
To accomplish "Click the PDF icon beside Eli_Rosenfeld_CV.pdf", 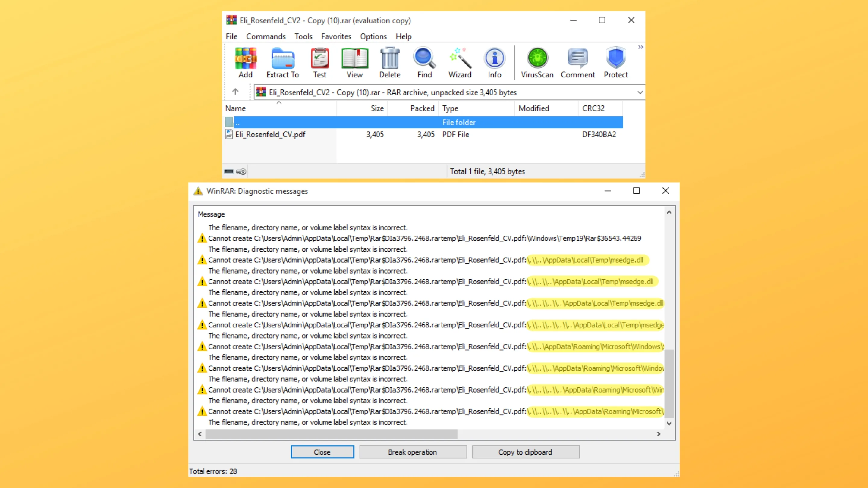I will pyautogui.click(x=229, y=134).
